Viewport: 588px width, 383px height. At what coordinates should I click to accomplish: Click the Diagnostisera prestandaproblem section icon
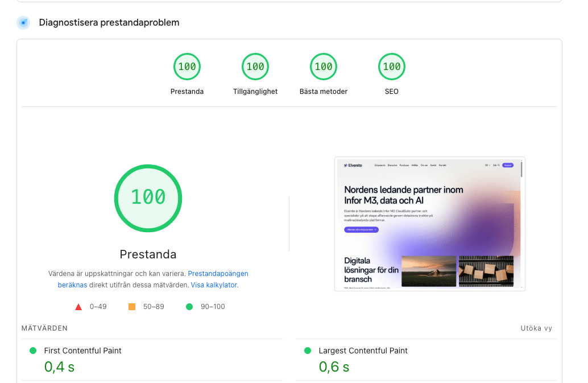[x=23, y=23]
